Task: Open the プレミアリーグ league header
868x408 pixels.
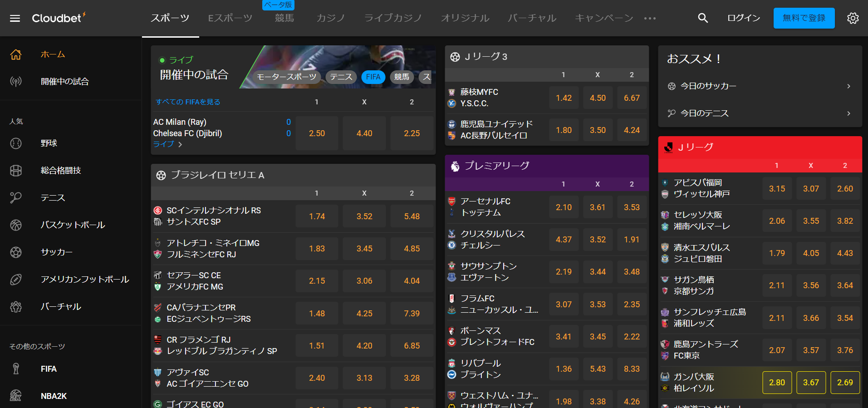Action: (x=547, y=166)
